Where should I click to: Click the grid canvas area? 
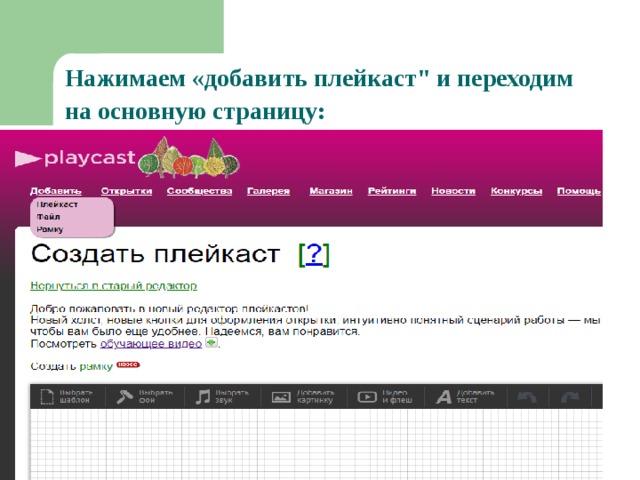tap(316, 444)
